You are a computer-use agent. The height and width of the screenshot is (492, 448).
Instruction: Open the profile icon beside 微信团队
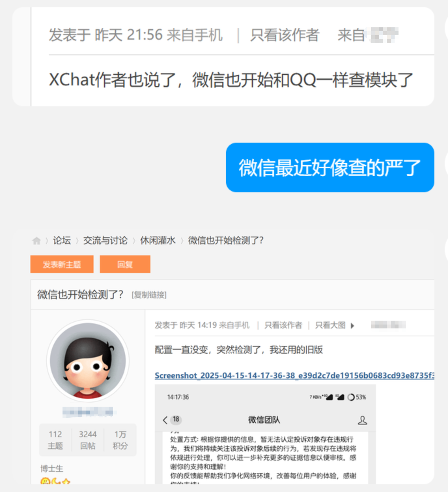point(362,420)
